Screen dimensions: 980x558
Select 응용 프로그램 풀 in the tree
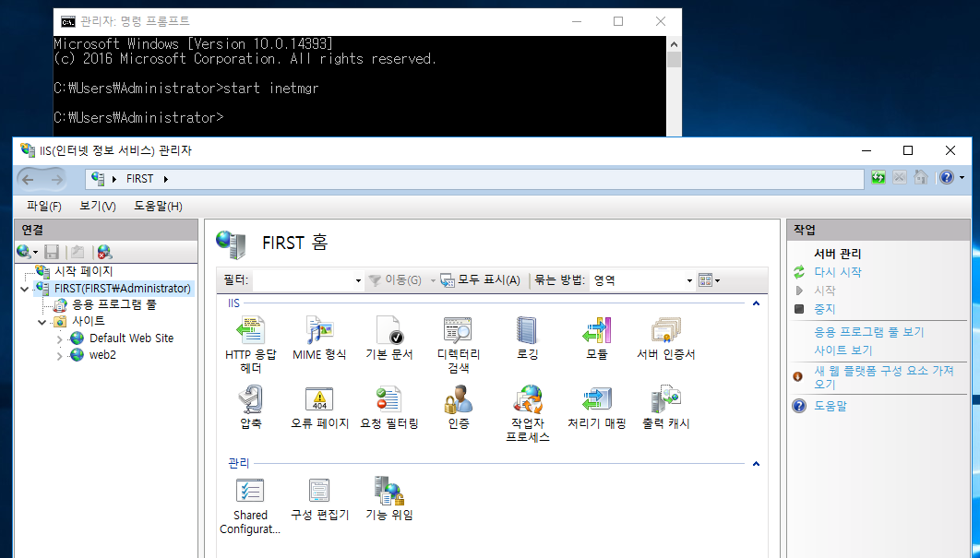pyautogui.click(x=114, y=305)
